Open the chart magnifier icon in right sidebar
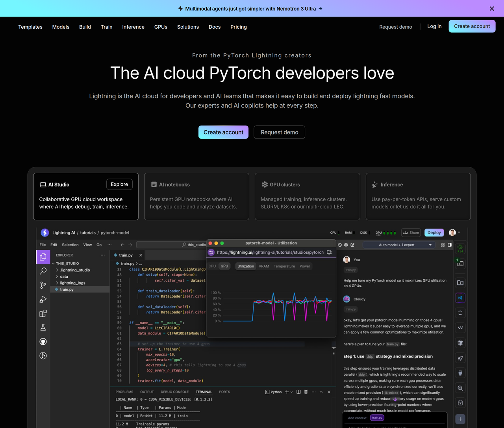Viewport: 504px width, 428px height. pyautogui.click(x=460, y=388)
